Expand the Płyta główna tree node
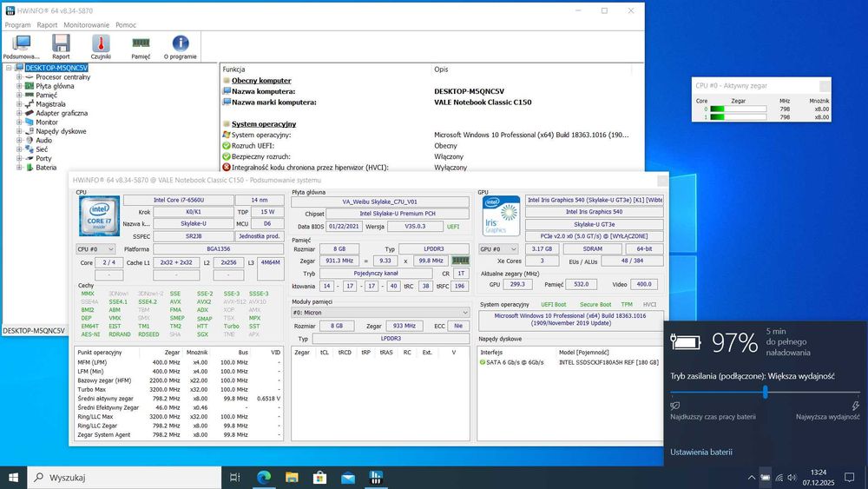This screenshot has width=868, height=489. pyautogui.click(x=19, y=86)
